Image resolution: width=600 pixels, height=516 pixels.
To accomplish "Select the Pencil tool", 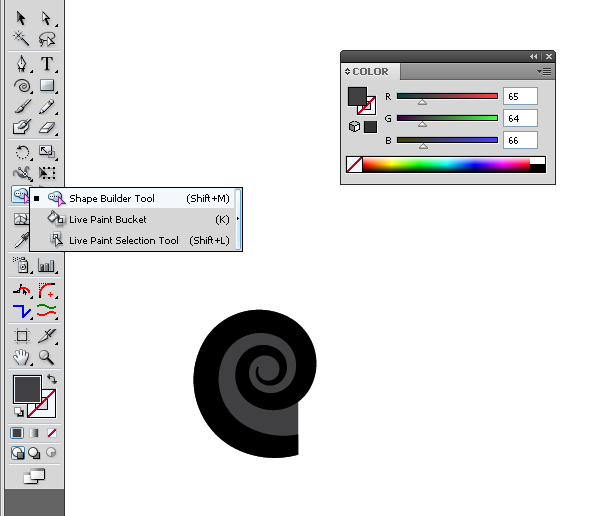I will point(47,106).
